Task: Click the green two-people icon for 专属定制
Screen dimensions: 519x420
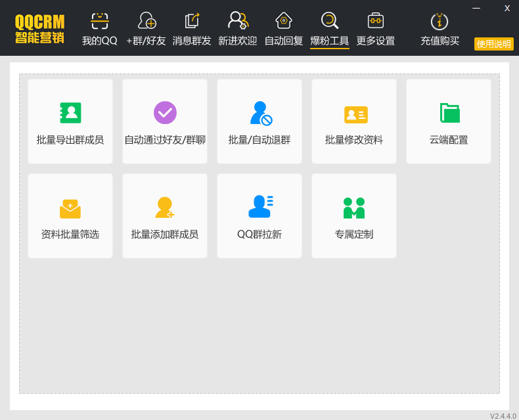Action: click(x=354, y=208)
